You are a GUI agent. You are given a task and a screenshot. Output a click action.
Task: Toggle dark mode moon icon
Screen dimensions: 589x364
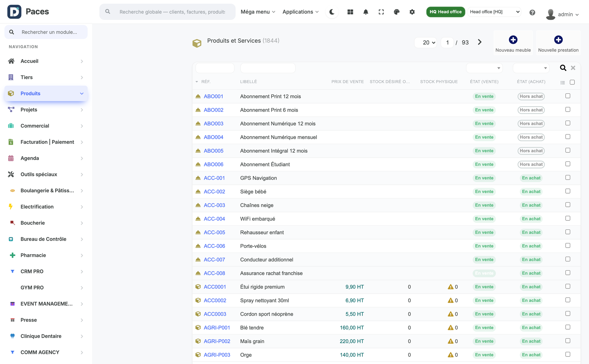click(x=332, y=12)
